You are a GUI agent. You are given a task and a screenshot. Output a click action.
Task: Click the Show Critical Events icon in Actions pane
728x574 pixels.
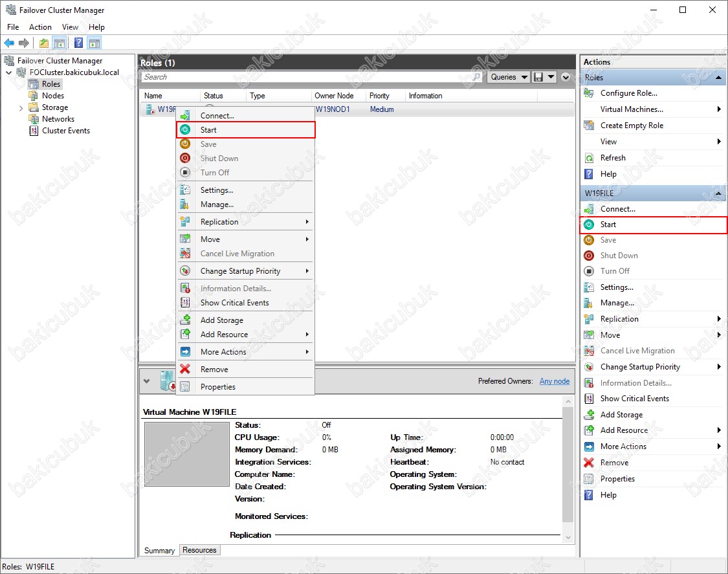point(589,399)
